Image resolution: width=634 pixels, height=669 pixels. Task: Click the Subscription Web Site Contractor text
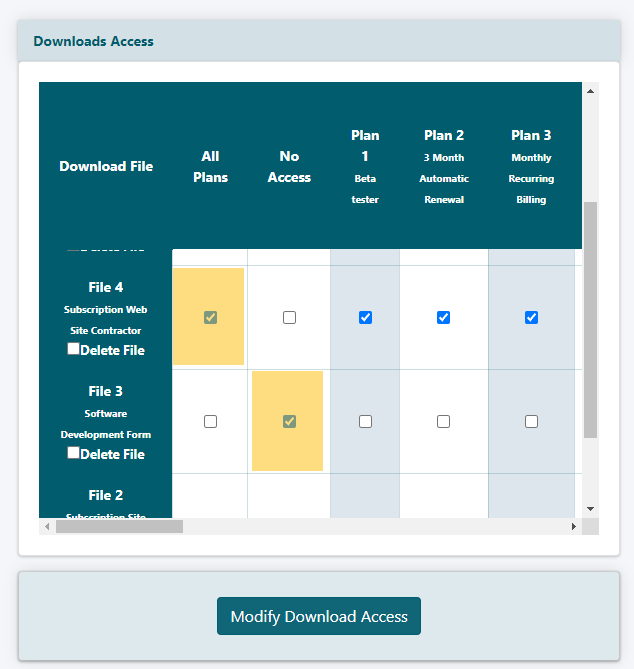point(105,320)
